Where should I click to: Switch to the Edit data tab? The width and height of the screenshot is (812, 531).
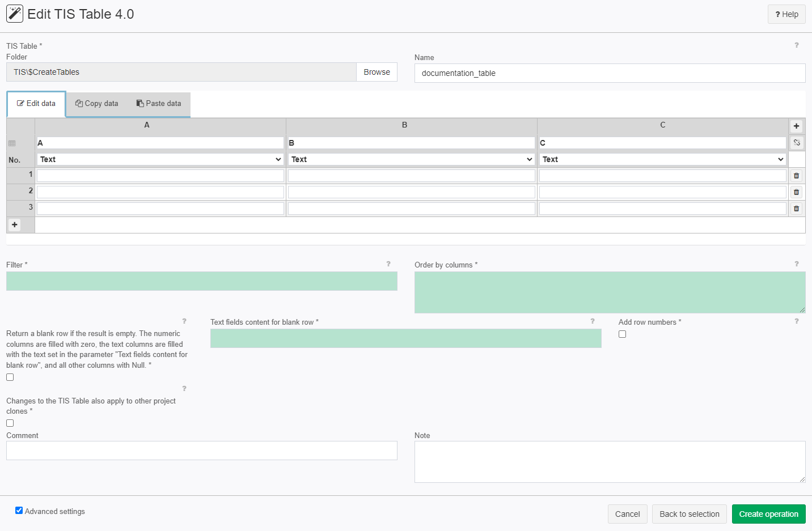pyautogui.click(x=36, y=104)
